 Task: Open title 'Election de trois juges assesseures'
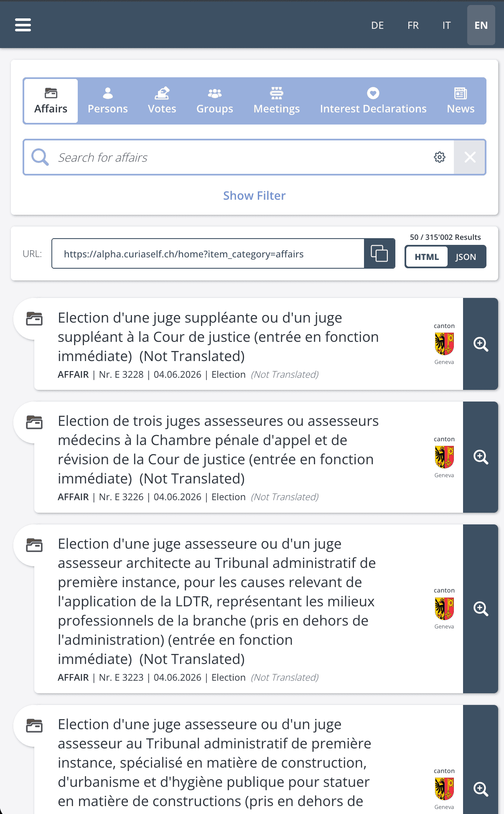[x=218, y=450]
